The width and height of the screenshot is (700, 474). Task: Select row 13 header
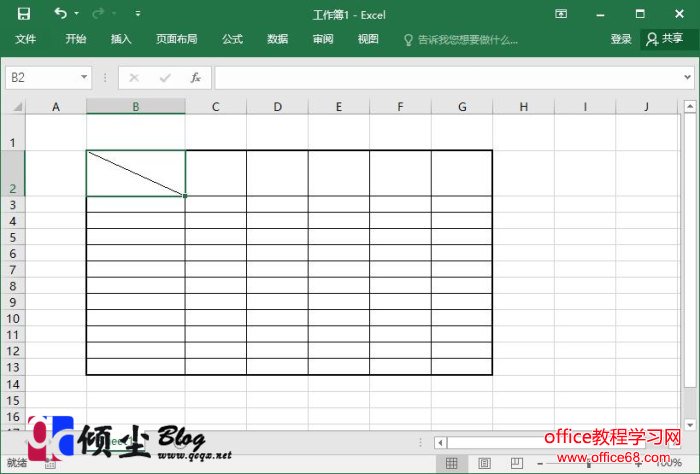(x=13, y=367)
